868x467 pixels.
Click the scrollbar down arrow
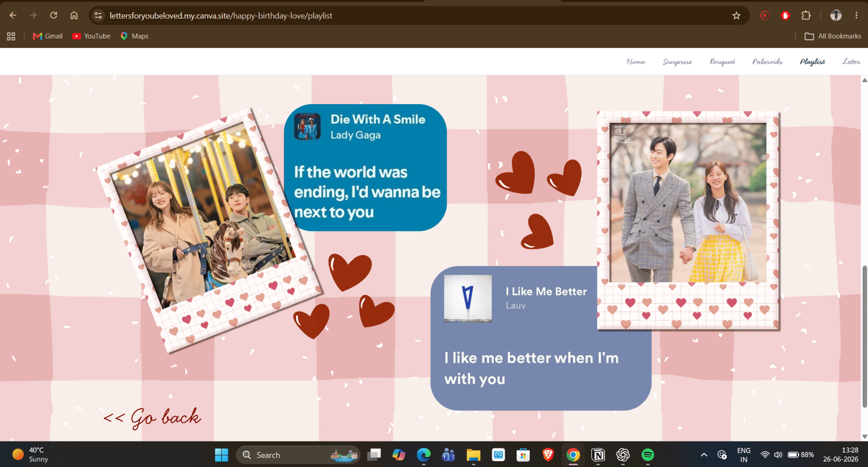865,437
